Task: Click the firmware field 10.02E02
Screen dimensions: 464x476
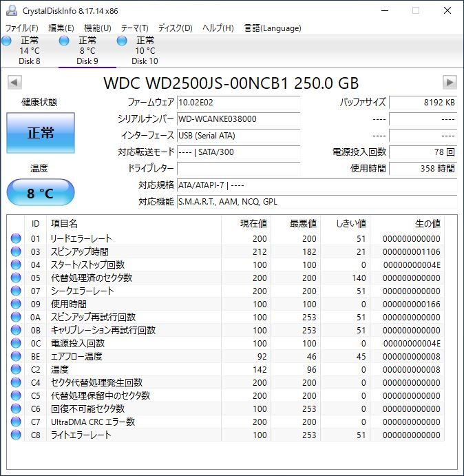Action: pos(238,103)
